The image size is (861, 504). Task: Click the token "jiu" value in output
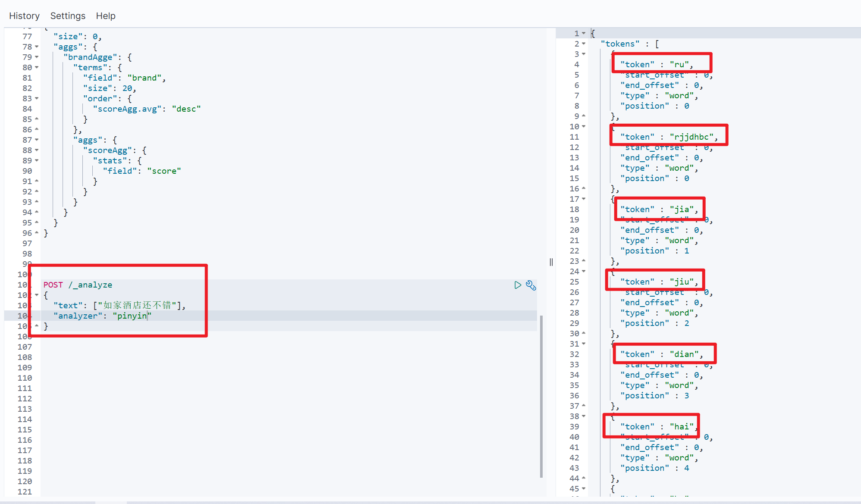pyautogui.click(x=682, y=282)
